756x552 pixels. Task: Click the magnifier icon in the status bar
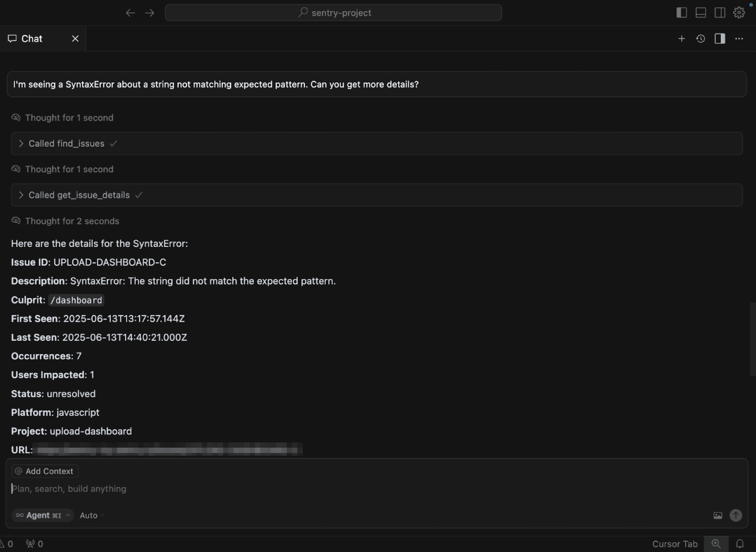(x=716, y=543)
